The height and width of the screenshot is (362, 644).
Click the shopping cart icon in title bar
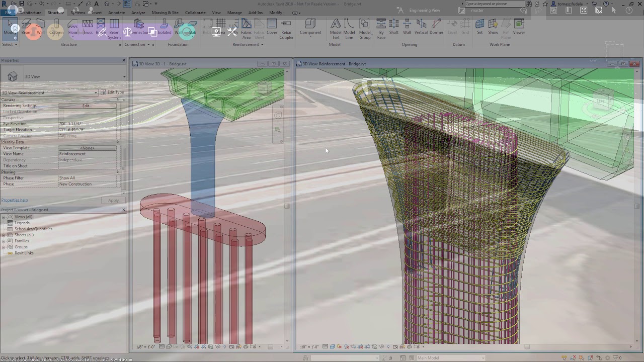coord(594,4)
